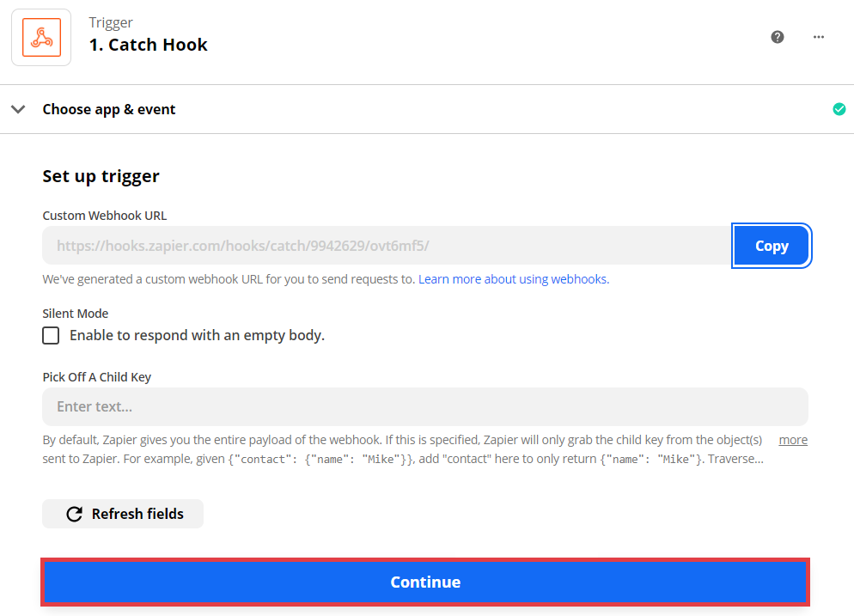
Task: Click the circular refresh arrow icon
Action: (75, 514)
